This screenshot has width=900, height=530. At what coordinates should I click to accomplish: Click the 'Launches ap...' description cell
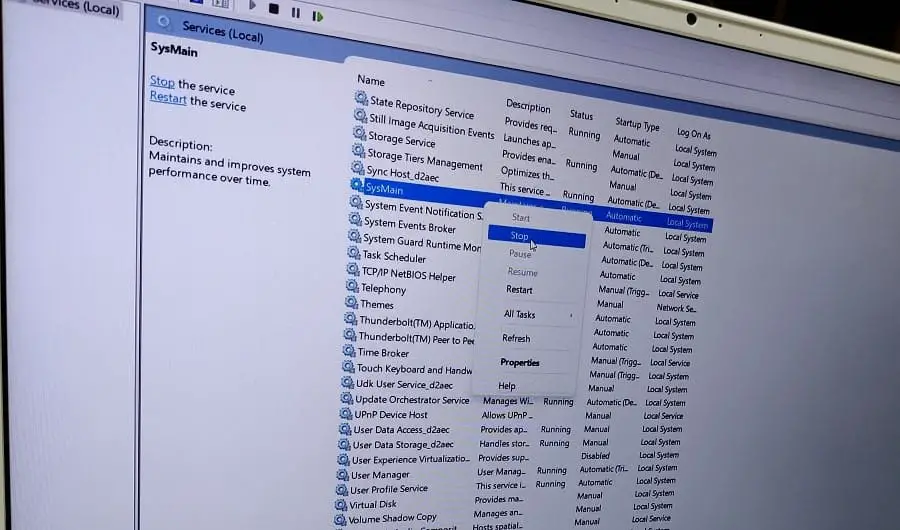[x=529, y=140]
